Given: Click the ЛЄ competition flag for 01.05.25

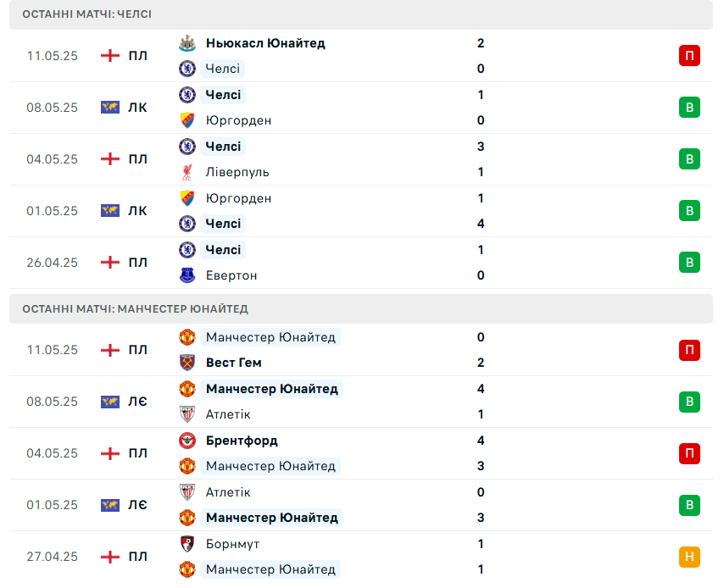Looking at the screenshot, I should coord(110,505).
